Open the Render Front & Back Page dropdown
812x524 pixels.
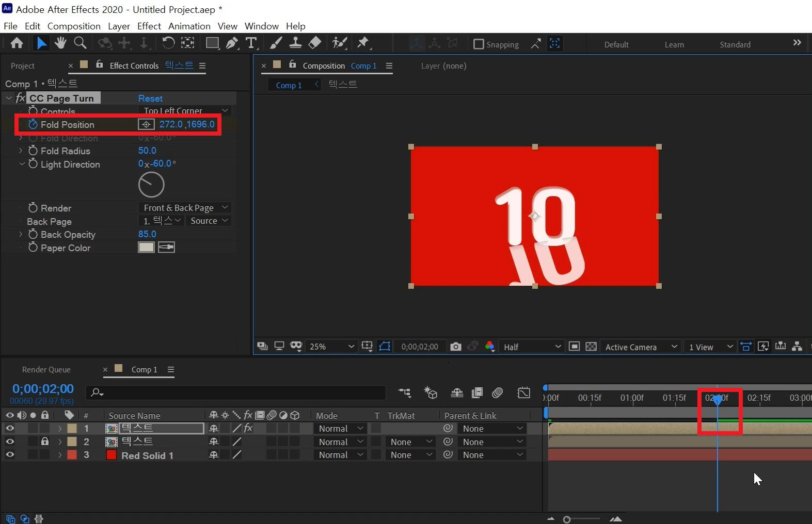coord(185,207)
